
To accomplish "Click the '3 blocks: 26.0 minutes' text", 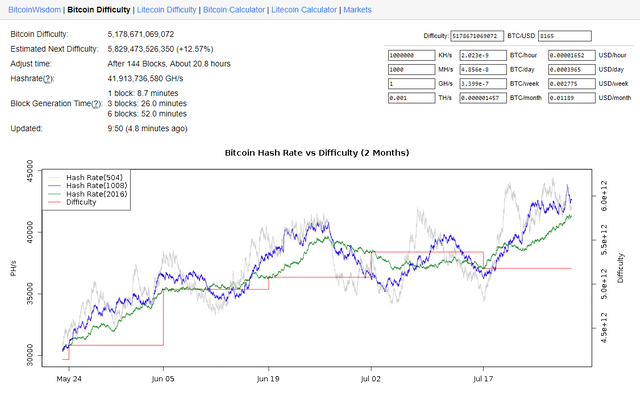I will click(147, 104).
